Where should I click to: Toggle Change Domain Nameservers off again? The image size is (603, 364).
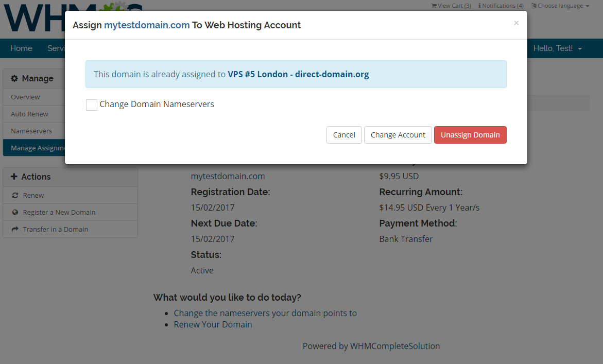coord(91,105)
